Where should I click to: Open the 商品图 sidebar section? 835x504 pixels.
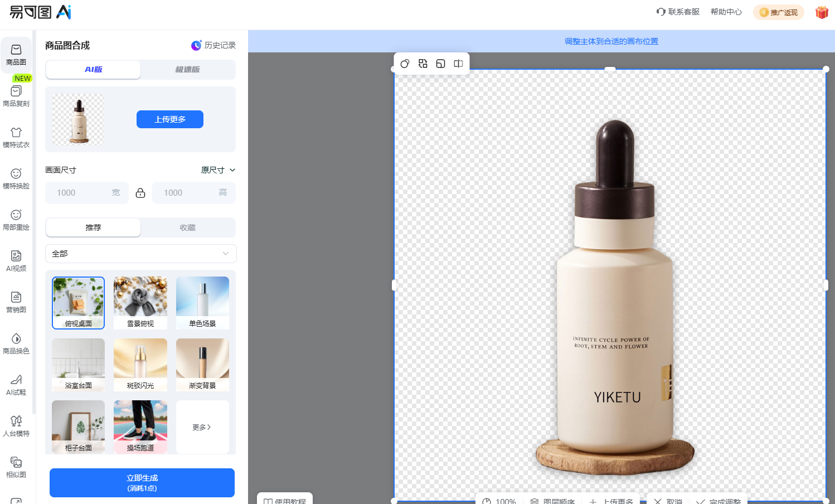coord(16,55)
